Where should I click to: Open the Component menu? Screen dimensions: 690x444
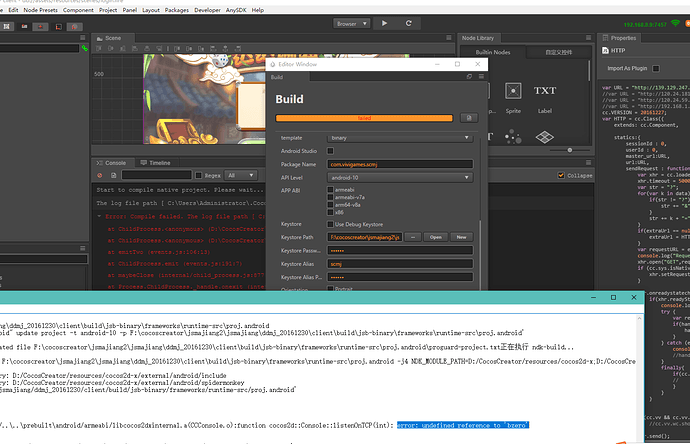[78, 10]
